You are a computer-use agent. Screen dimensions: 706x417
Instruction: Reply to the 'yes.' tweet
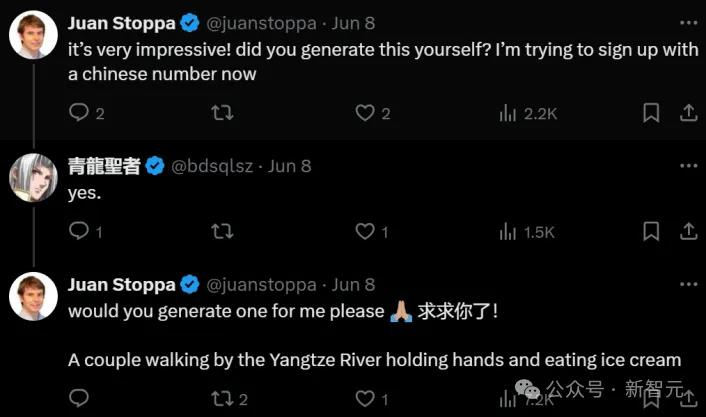[80, 232]
